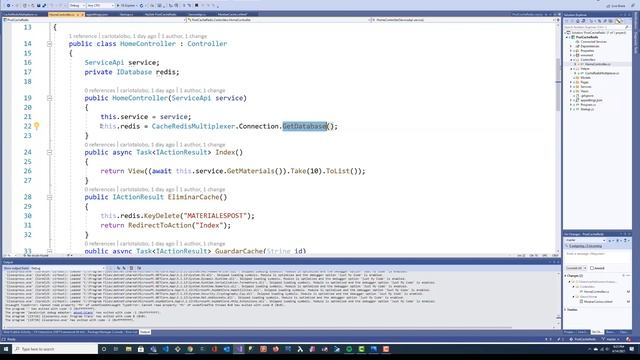Collapse the Helper folder
Viewport: 640px width, 360px height.
(571, 69)
